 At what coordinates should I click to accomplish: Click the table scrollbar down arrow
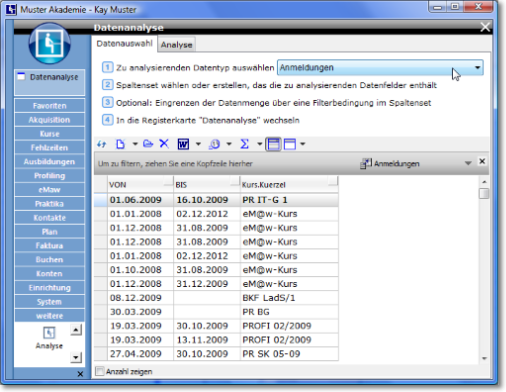[484, 358]
